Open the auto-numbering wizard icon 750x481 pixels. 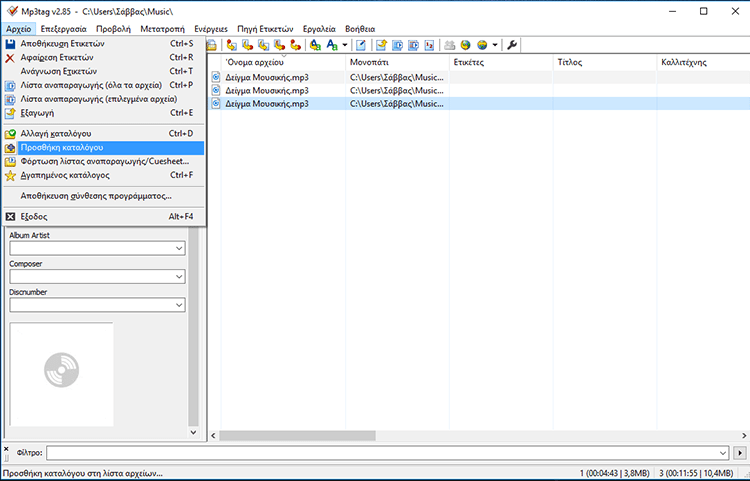(x=430, y=45)
